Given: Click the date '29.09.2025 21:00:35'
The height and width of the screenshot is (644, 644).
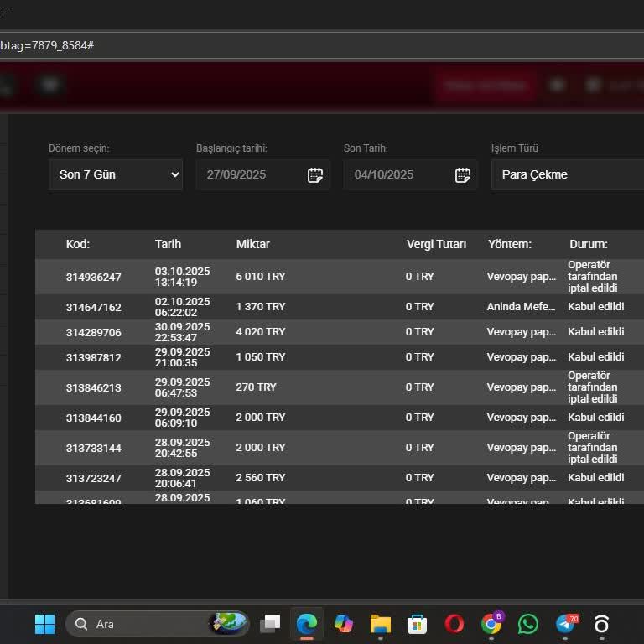Looking at the screenshot, I should point(182,357).
